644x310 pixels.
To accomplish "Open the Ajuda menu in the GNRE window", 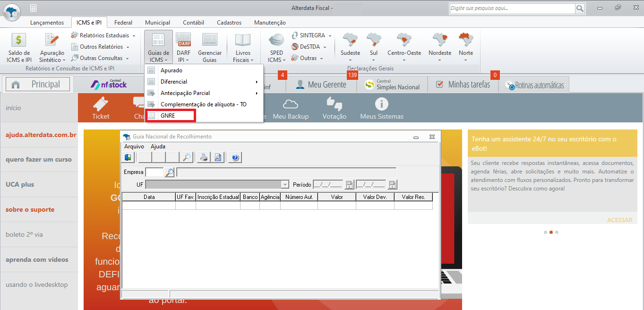I will tap(158, 146).
